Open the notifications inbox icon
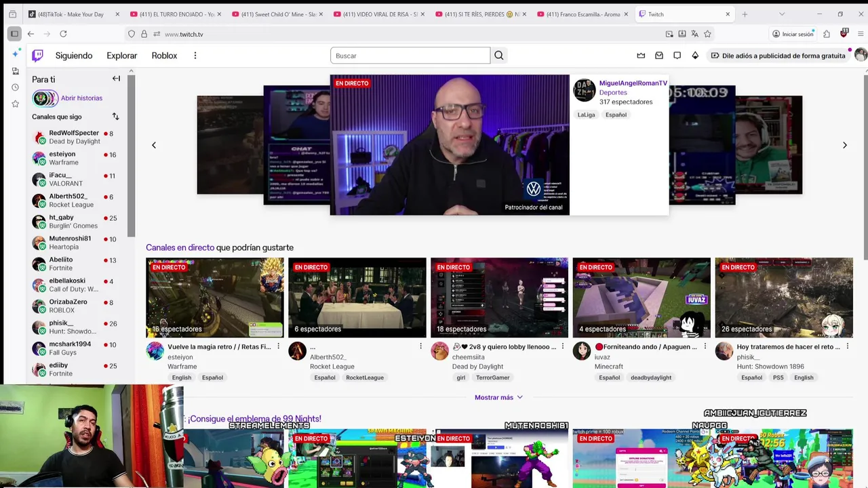 coord(659,56)
